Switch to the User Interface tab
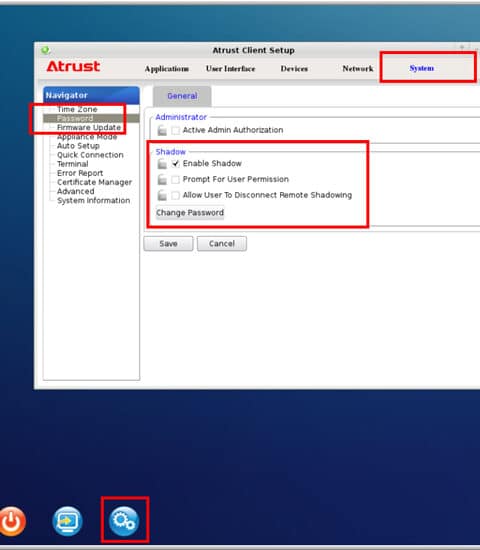The width and height of the screenshot is (480, 550). point(231,69)
